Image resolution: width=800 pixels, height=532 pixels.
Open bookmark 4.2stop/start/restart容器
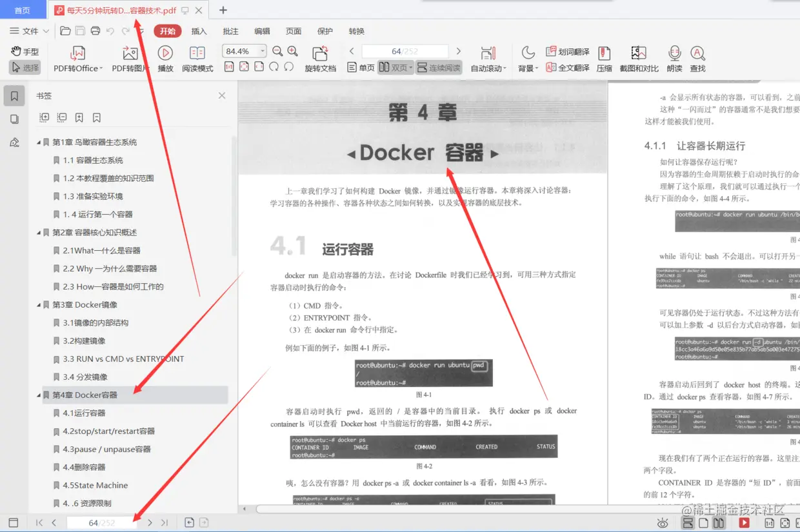pos(108,431)
